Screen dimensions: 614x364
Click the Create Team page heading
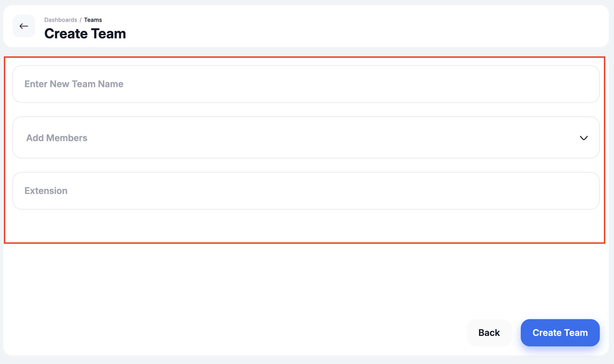85,34
